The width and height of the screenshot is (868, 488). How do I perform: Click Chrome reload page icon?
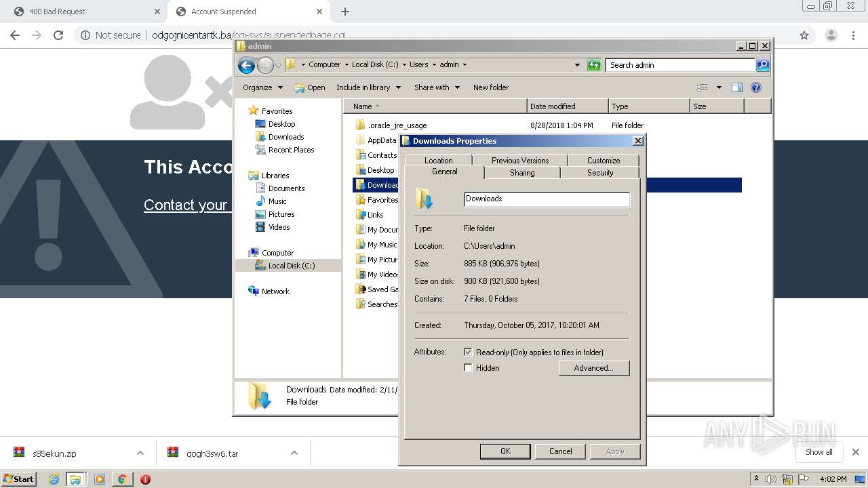pyautogui.click(x=58, y=35)
